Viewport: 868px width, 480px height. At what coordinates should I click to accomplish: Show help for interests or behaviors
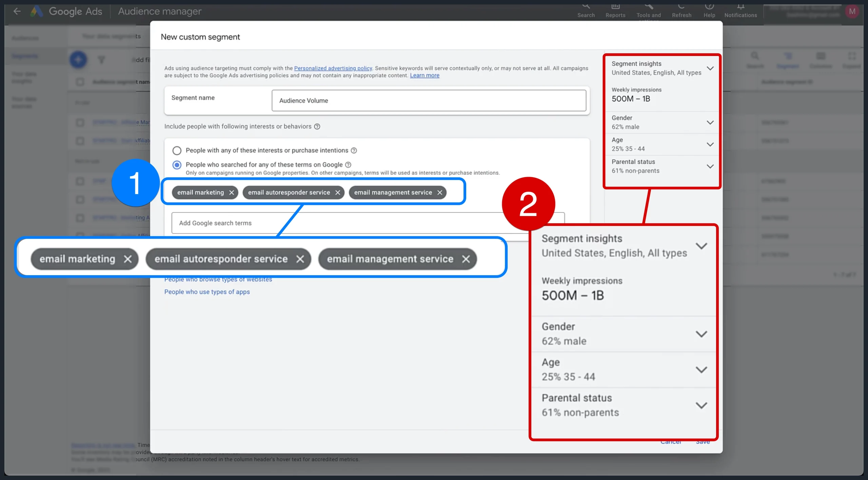[x=317, y=127]
